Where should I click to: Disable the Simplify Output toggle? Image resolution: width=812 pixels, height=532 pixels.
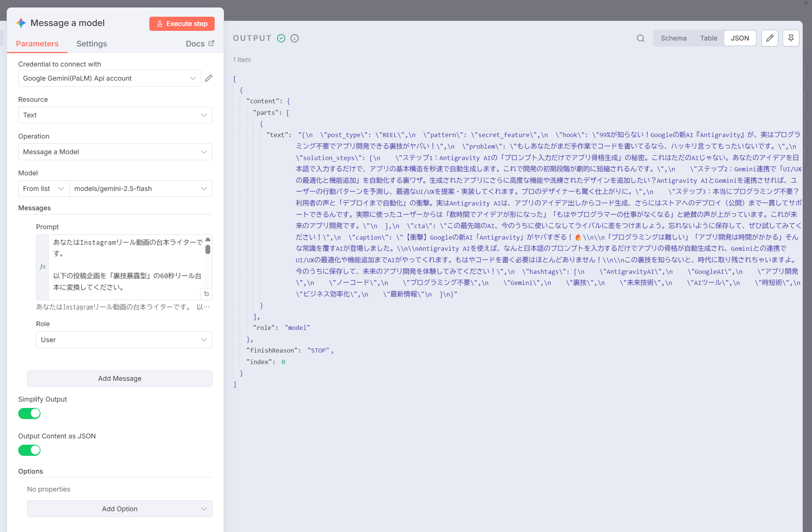[29, 413]
